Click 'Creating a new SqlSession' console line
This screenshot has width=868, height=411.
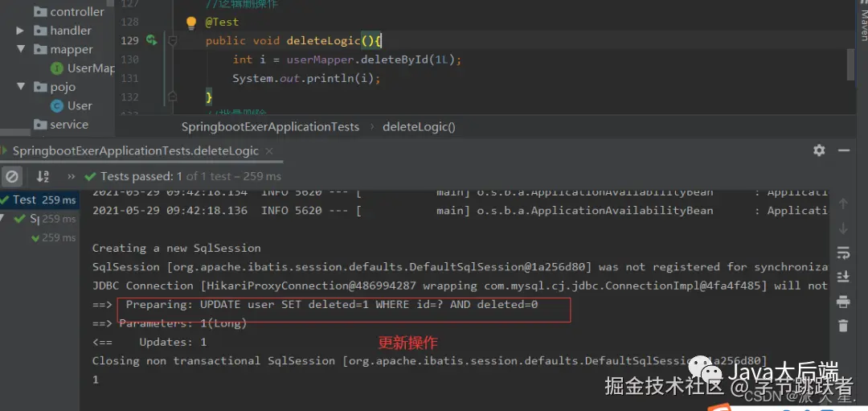tap(176, 249)
